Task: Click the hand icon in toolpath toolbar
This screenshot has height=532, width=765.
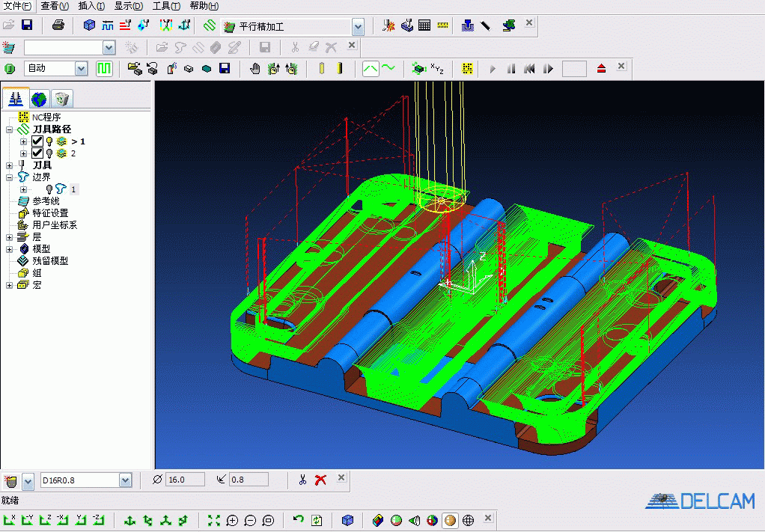Action: pyautogui.click(x=255, y=69)
